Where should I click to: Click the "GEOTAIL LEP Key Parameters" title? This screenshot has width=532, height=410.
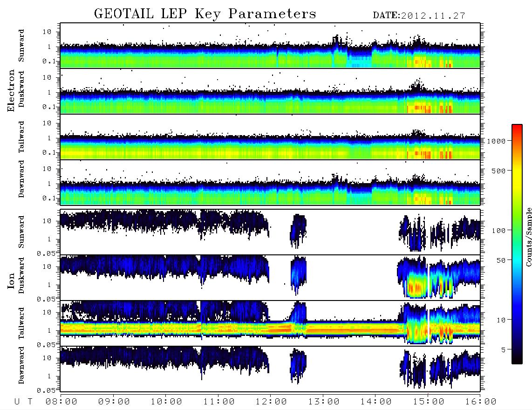[x=205, y=14]
